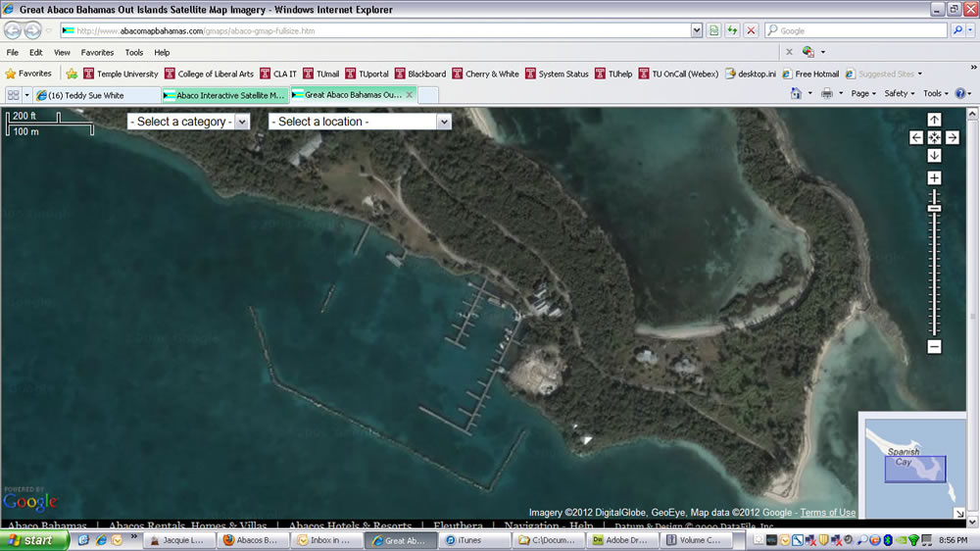This screenshot has height=551, width=980.
Task: Pan the map right with the arrow
Action: 952,138
